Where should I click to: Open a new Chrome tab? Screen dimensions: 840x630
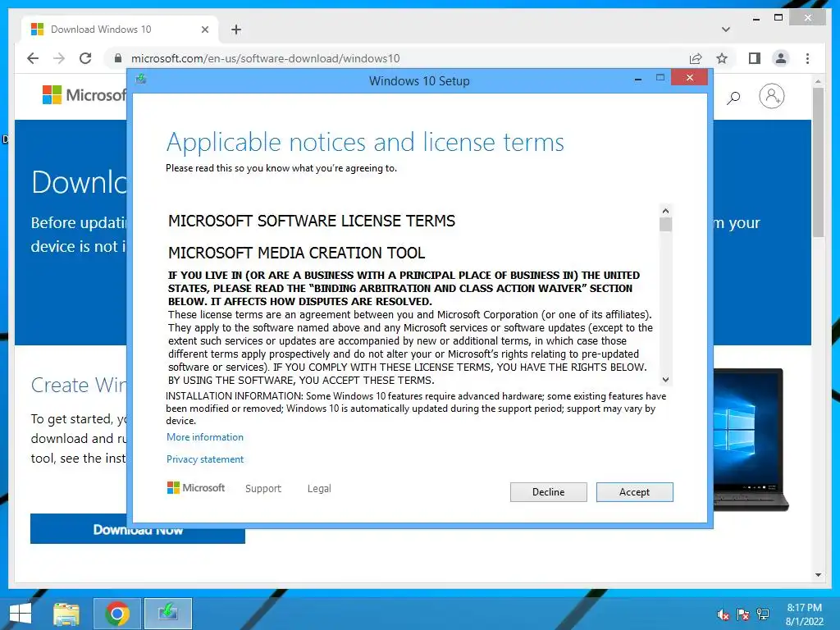pos(236,30)
